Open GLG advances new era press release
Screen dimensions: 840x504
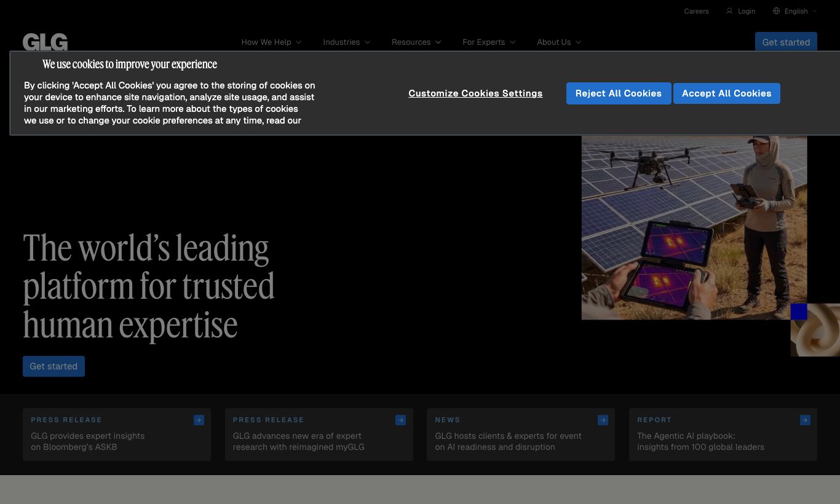[319, 435]
